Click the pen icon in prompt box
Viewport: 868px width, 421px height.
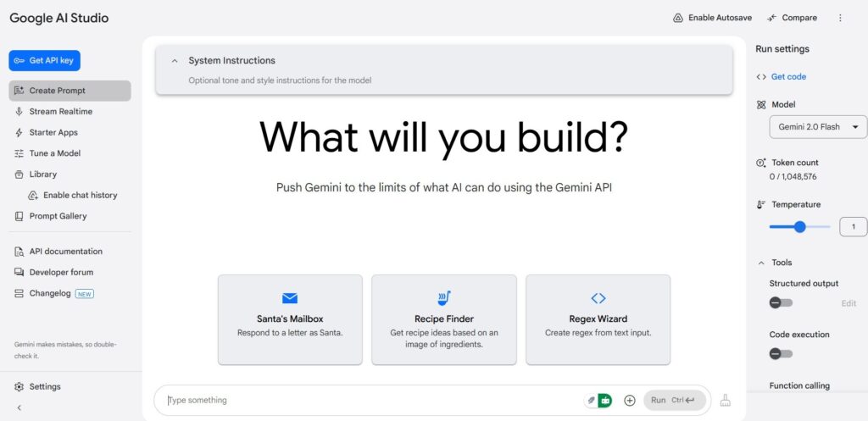coord(591,401)
